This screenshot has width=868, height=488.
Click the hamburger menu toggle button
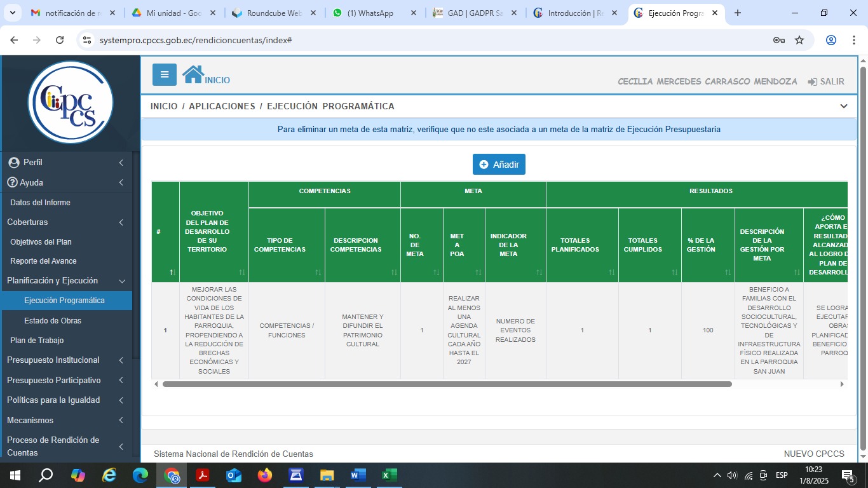click(164, 75)
